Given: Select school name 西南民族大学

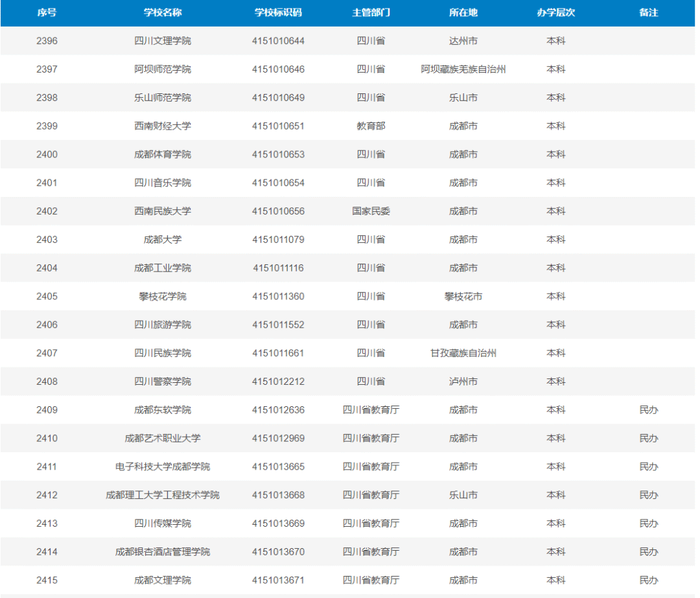Looking at the screenshot, I should (x=163, y=211).
